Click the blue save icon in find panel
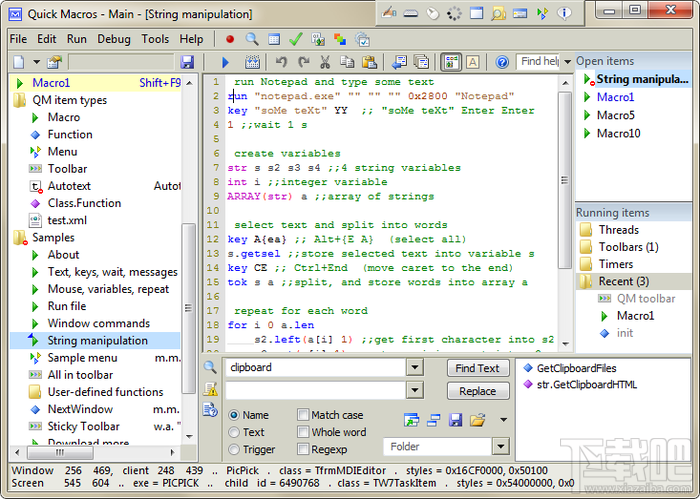 [x=455, y=420]
